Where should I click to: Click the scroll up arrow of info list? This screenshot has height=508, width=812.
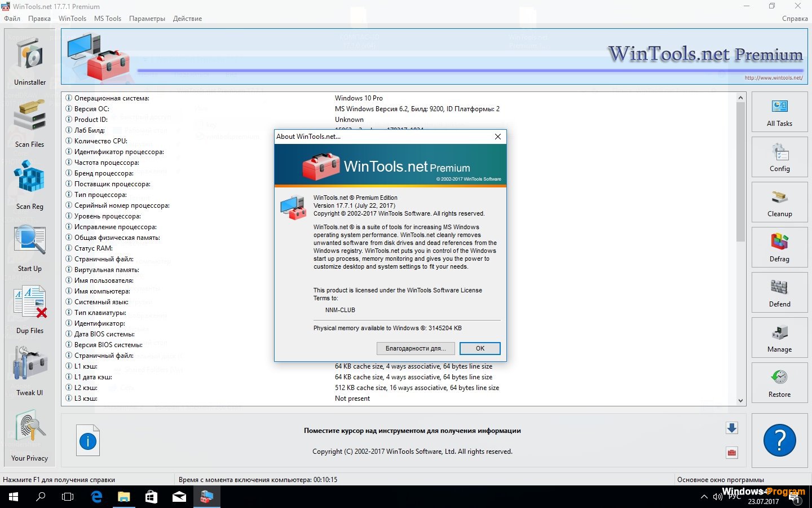740,98
